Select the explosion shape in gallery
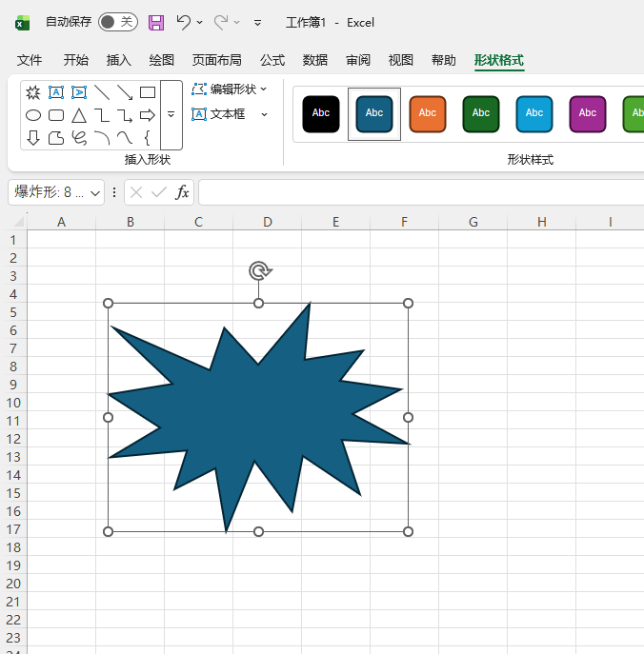This screenshot has height=654, width=644. tap(33, 92)
